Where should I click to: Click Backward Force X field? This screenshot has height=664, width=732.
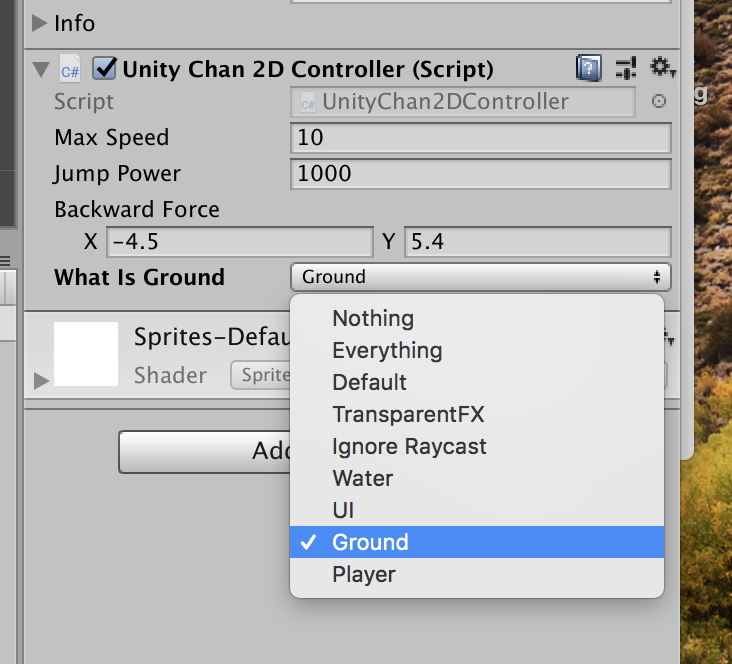click(x=240, y=242)
